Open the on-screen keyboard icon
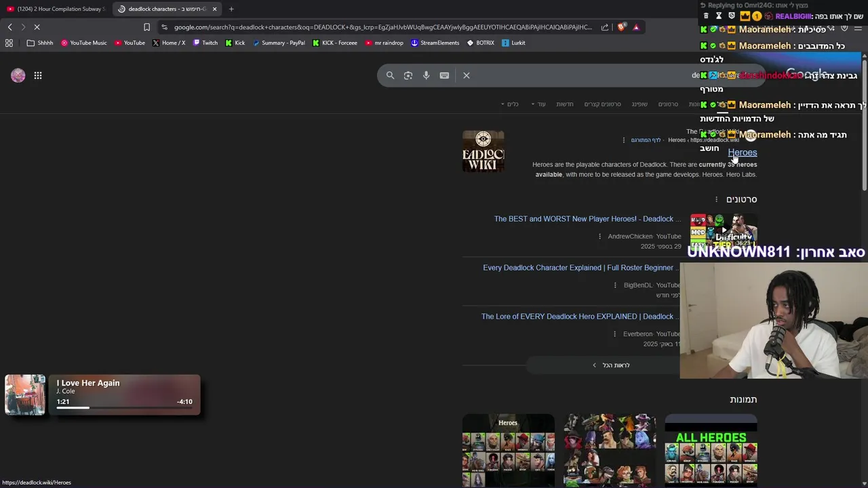Image resolution: width=868 pixels, height=488 pixels. 444,75
